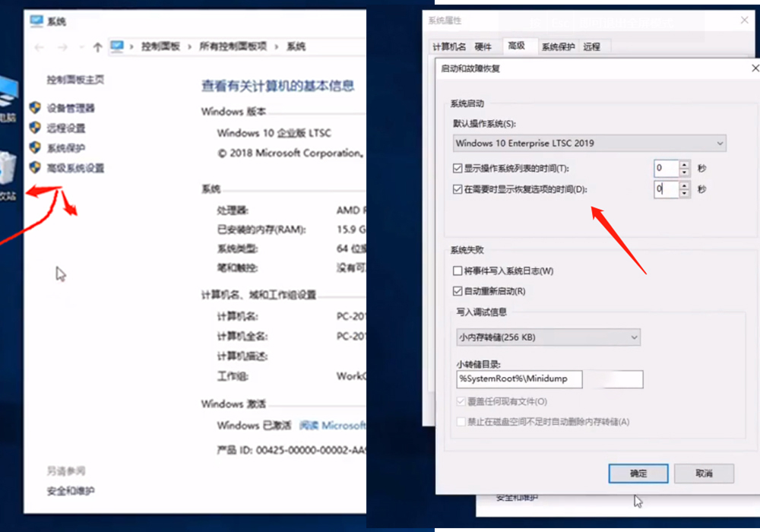
Task: Select the 系统保护 tab in 系统属性
Action: [559, 46]
